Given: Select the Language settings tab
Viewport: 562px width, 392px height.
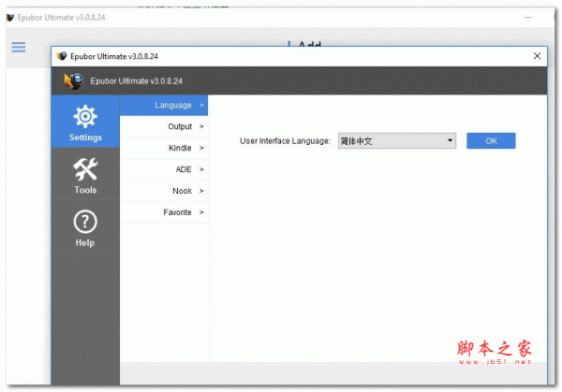Looking at the screenshot, I should coord(164,105).
